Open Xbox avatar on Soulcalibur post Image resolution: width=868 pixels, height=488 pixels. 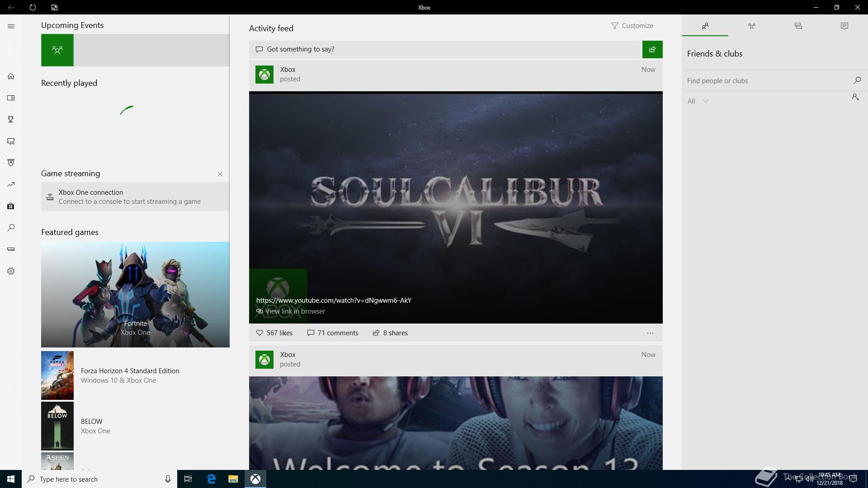[x=264, y=75]
